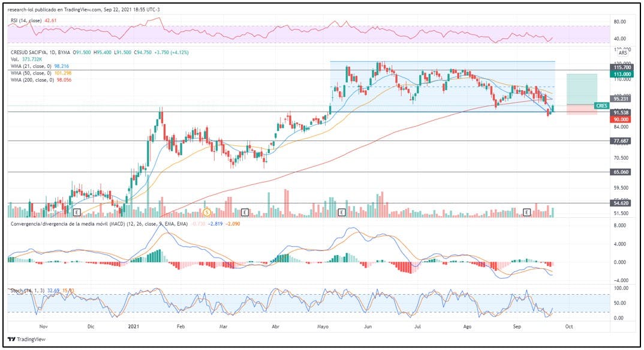
Task: Select the MACD indicator title
Action: click(x=99, y=224)
